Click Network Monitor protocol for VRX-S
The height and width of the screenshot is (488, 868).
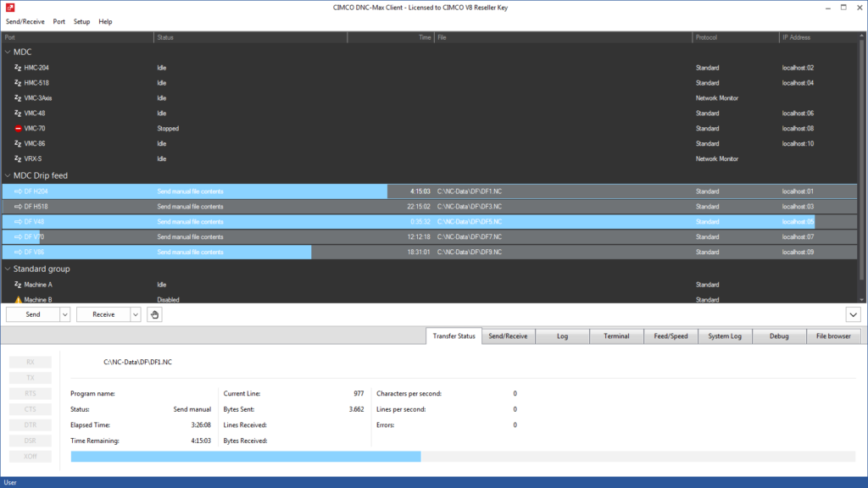[x=717, y=158]
